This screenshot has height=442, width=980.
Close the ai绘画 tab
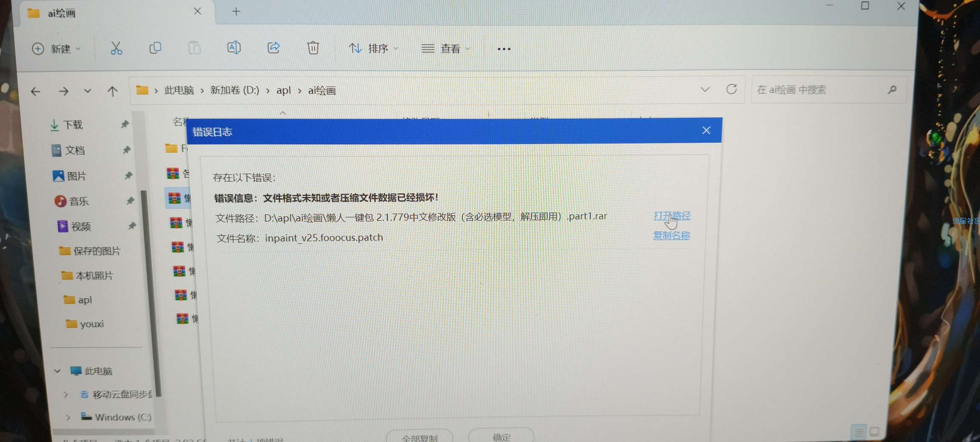click(197, 11)
